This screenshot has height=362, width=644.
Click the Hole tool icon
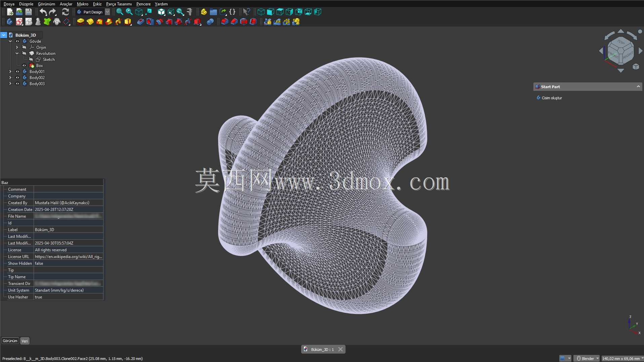coord(150,22)
